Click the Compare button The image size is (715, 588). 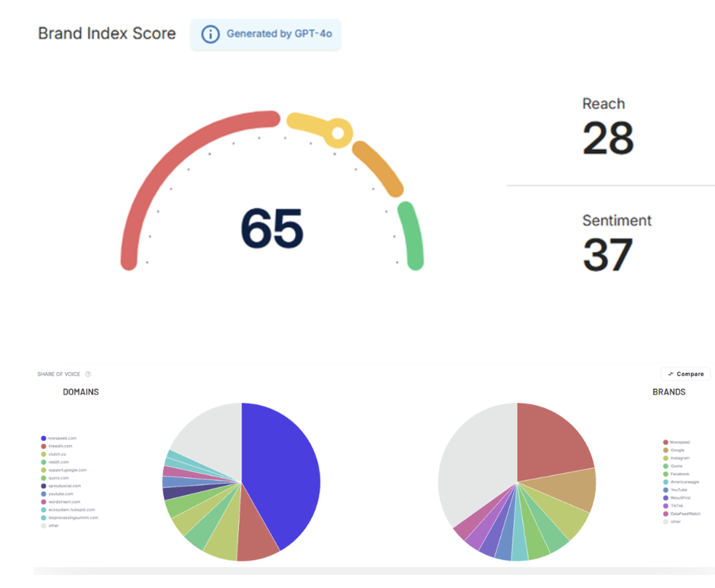(685, 374)
